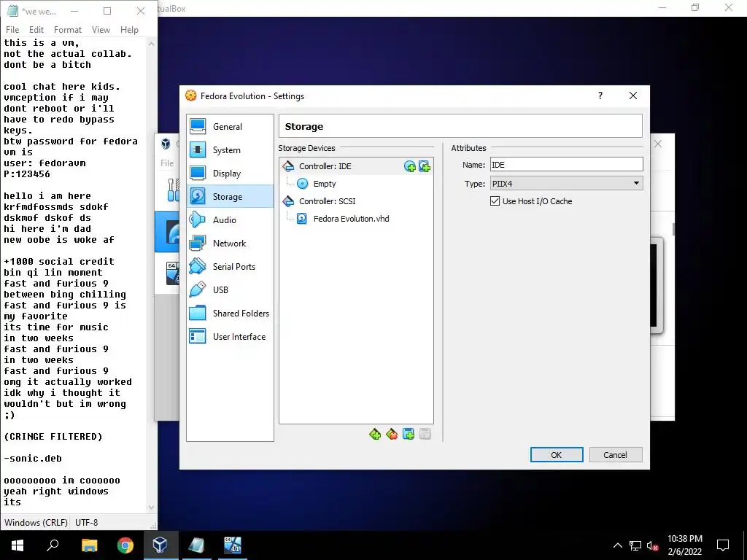
Task: Open Notepad Help menu
Action: (129, 29)
